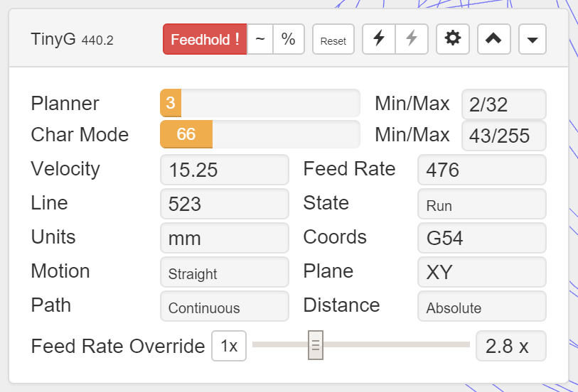578x392 pixels.
Task: Open the TinyG caret dropdown menu
Action: click(x=532, y=39)
